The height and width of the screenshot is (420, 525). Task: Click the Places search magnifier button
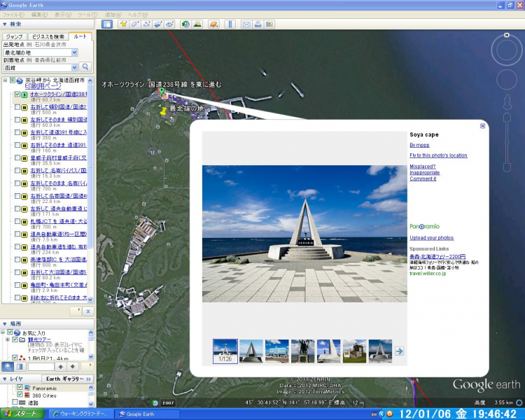pyautogui.click(x=8, y=366)
